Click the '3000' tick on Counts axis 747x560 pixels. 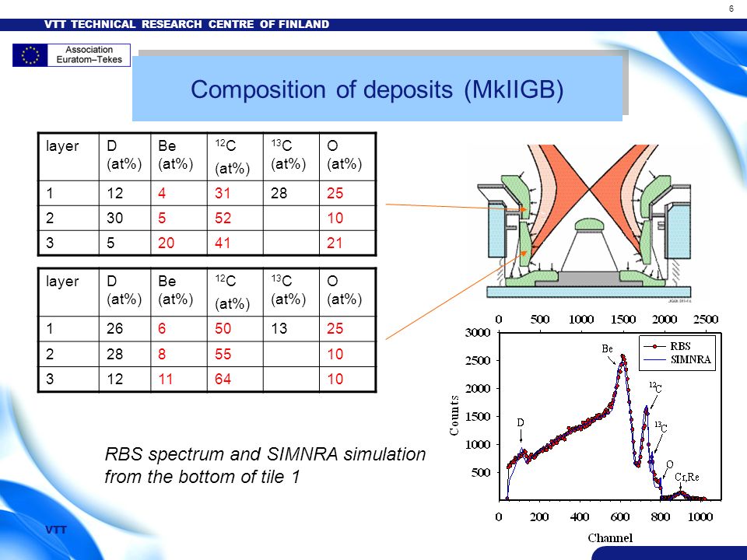click(x=478, y=332)
